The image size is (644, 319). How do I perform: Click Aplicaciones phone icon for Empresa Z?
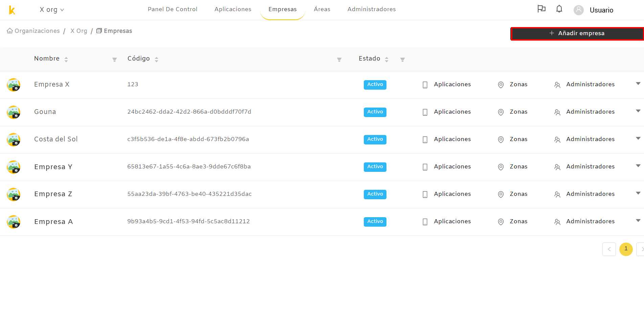pos(425,195)
